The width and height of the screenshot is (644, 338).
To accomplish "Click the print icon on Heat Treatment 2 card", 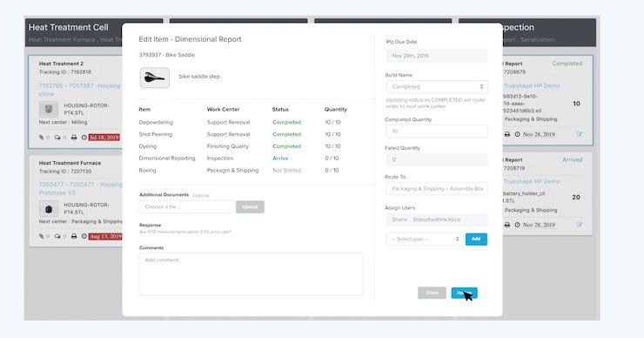I will pos(74,138).
